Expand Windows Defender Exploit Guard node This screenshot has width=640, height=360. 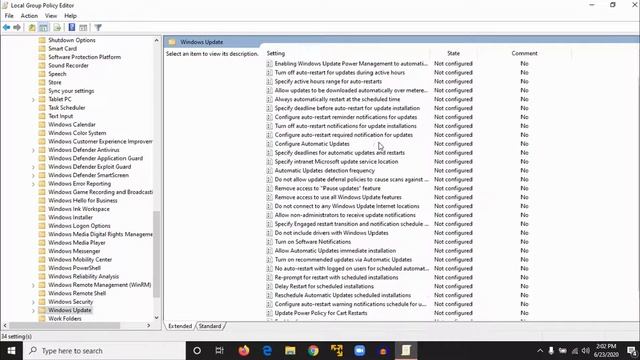33,167
